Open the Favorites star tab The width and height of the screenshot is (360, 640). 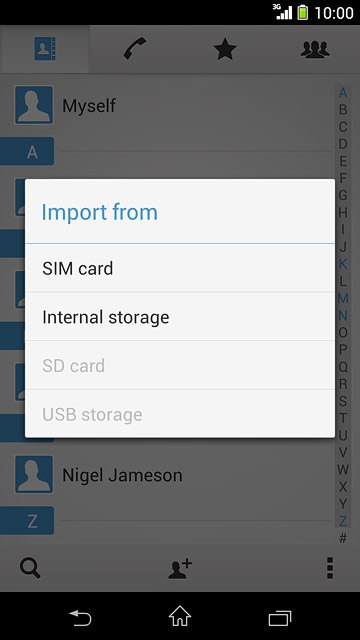click(x=225, y=49)
